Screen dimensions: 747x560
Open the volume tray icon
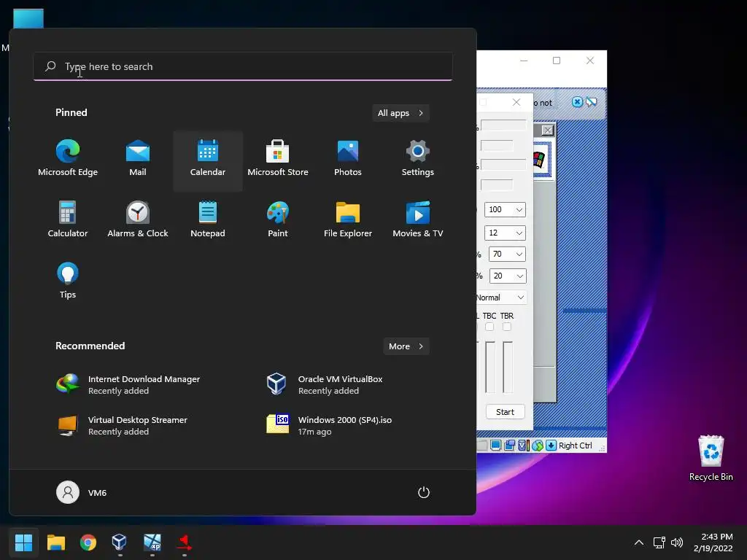click(x=676, y=542)
